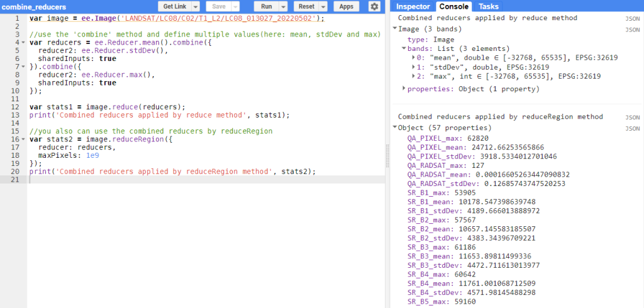Collapse the Image (3 bands) entry
This screenshot has width=644, height=308.
point(394,29)
